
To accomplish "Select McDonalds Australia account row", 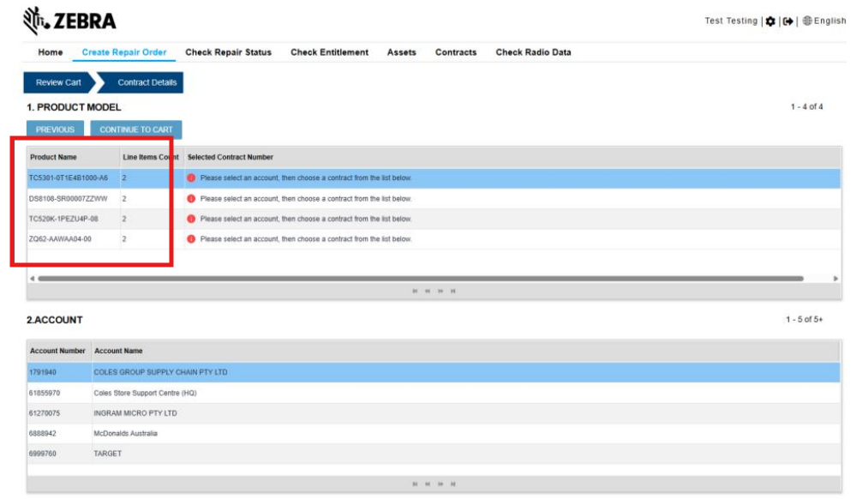I will [x=434, y=434].
